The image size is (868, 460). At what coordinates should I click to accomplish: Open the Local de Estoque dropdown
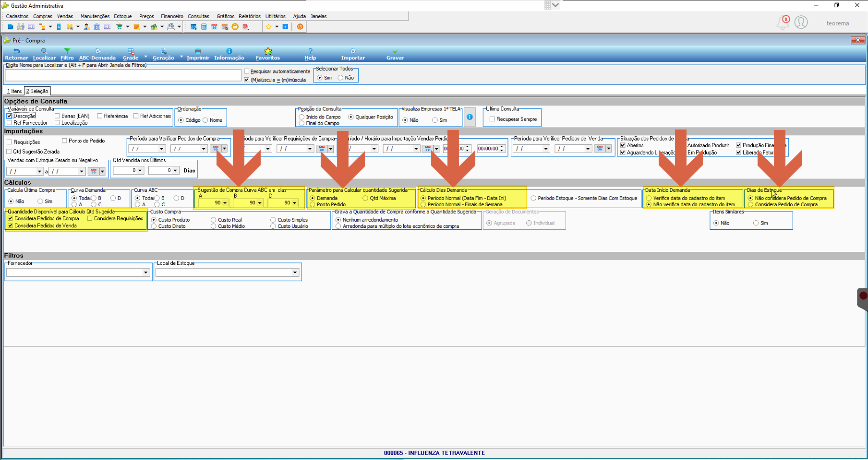295,272
